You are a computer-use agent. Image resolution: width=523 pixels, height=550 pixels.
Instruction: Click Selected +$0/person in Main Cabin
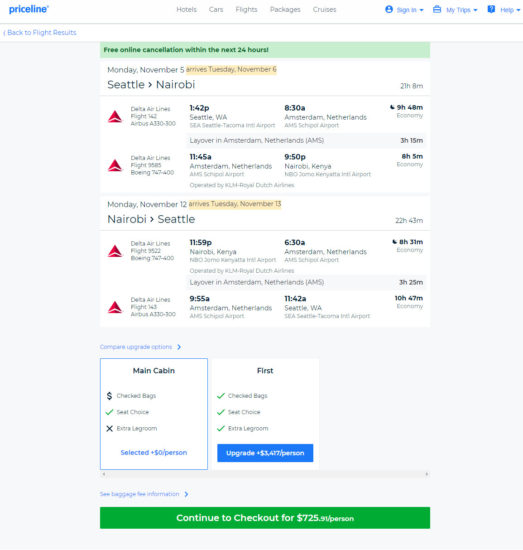[154, 452]
